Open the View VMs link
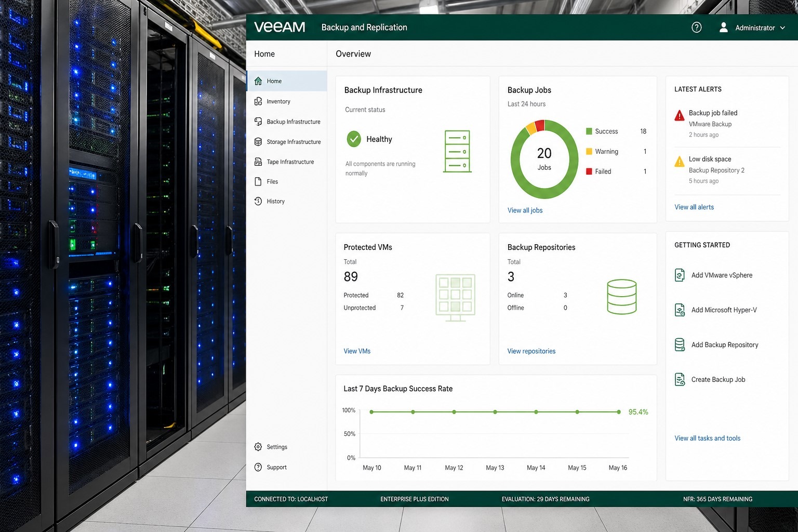Viewport: 798px width, 532px height. (357, 351)
